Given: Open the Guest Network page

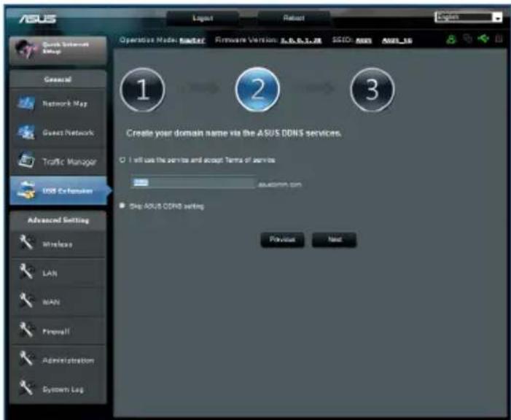Looking at the screenshot, I should [x=58, y=133].
